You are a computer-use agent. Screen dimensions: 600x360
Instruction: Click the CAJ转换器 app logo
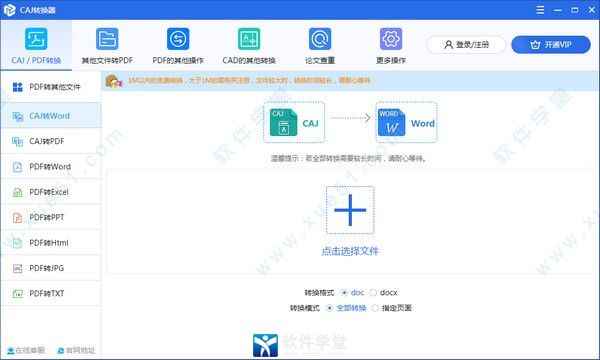(9, 10)
